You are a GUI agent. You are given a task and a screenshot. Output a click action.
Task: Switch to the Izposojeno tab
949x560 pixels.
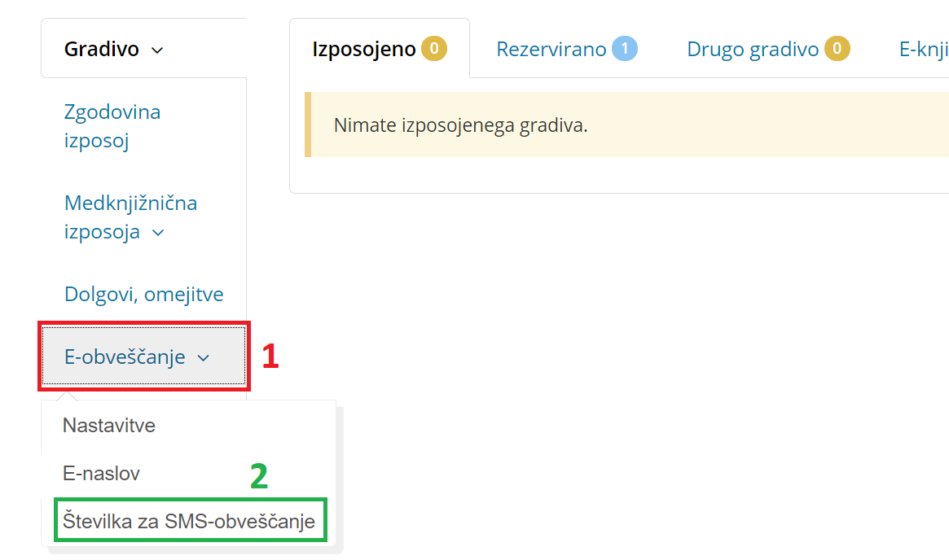(380, 48)
